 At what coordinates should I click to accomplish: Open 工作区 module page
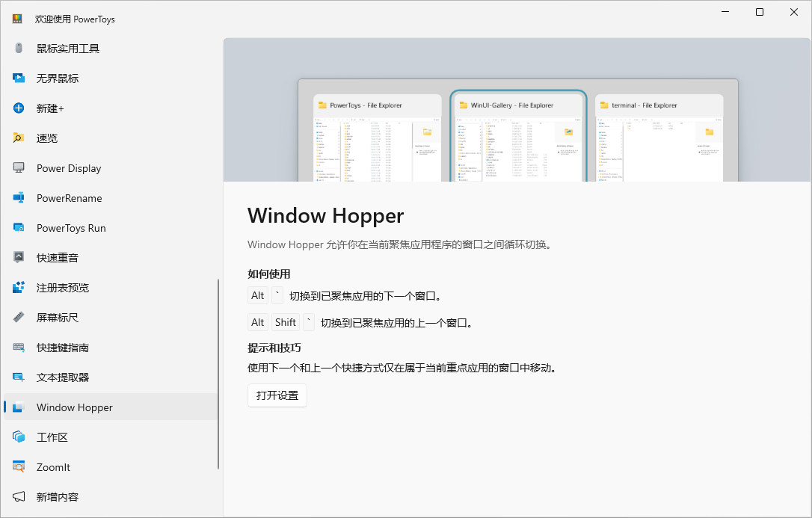point(111,437)
